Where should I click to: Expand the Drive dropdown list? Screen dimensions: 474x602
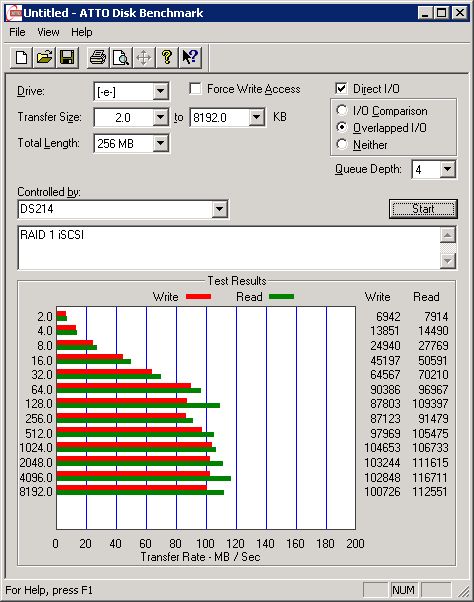coord(160,91)
